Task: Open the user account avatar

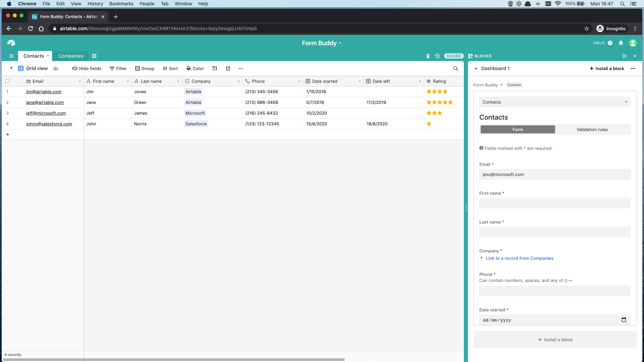Action: pyautogui.click(x=633, y=43)
